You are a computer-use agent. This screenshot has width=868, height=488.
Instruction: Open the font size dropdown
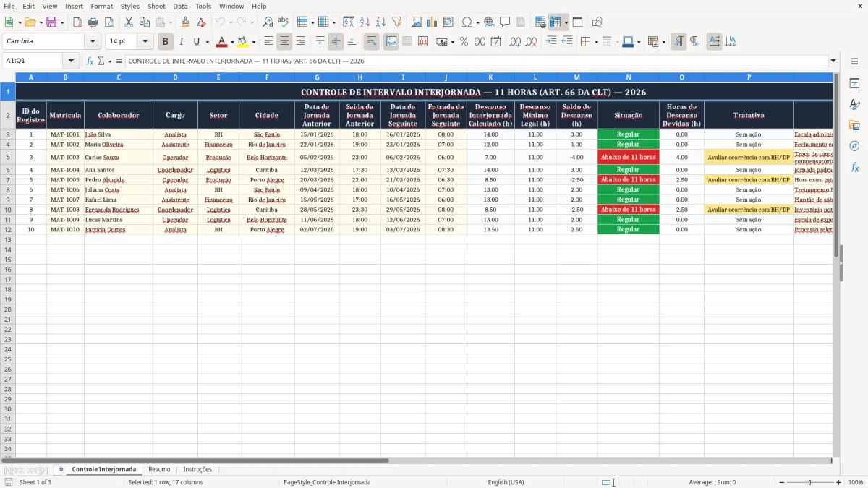(145, 42)
